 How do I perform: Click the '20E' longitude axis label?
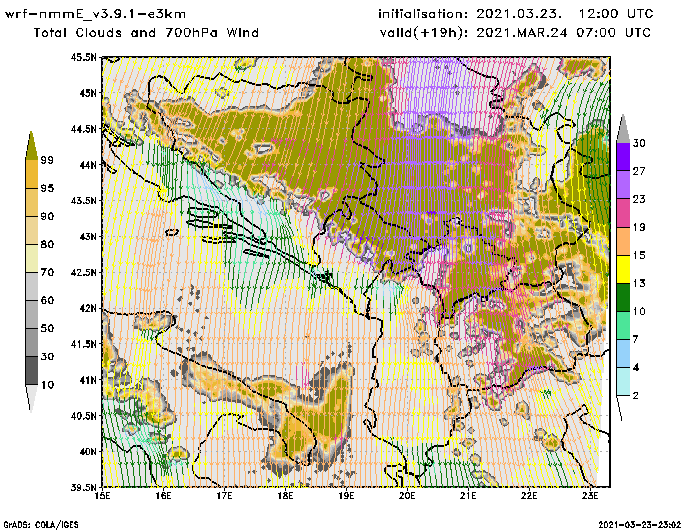click(407, 496)
